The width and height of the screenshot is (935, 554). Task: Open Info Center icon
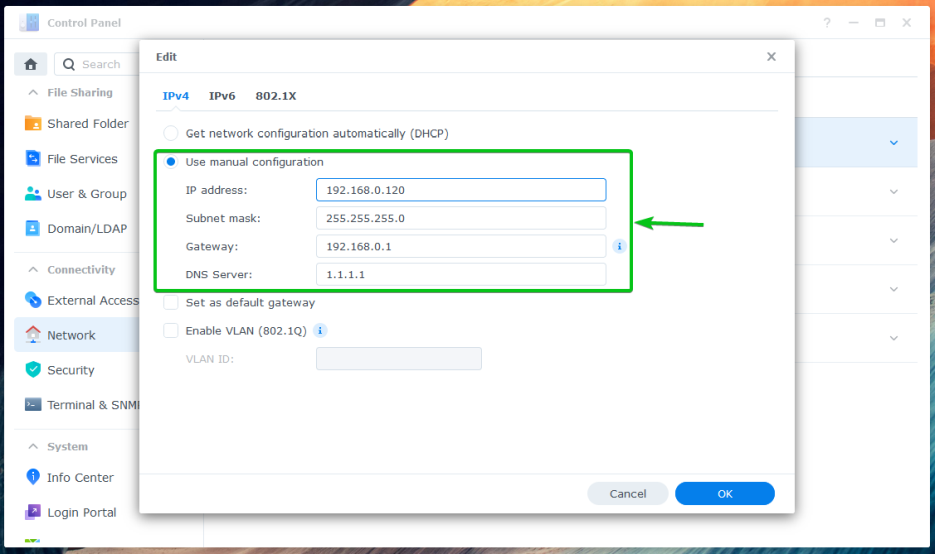33,477
